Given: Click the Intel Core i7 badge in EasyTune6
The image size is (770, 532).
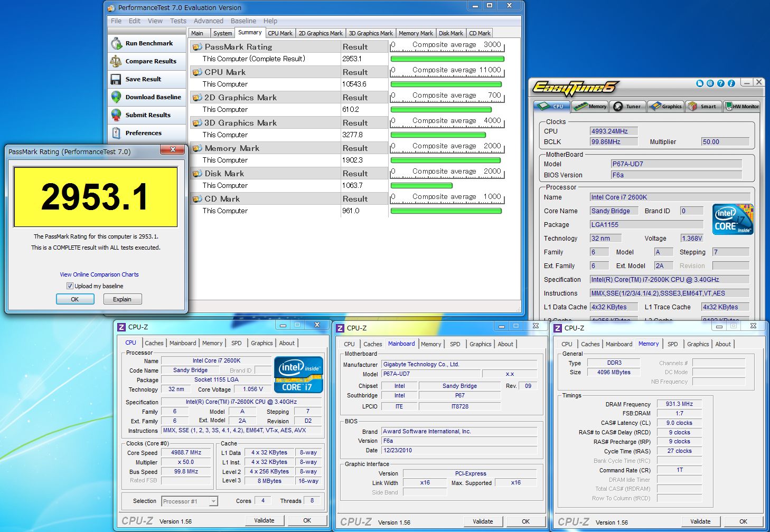Looking at the screenshot, I should 733,219.
